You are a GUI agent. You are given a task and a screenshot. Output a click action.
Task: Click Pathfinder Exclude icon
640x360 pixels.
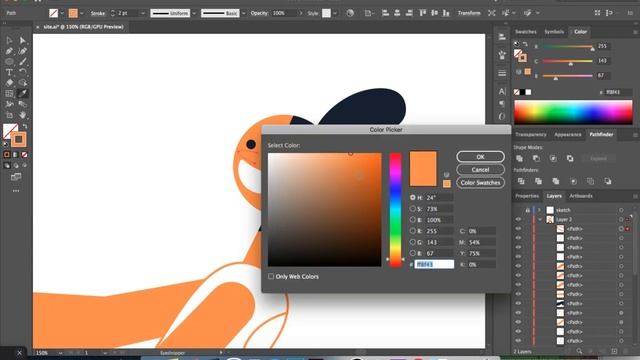[x=570, y=158]
